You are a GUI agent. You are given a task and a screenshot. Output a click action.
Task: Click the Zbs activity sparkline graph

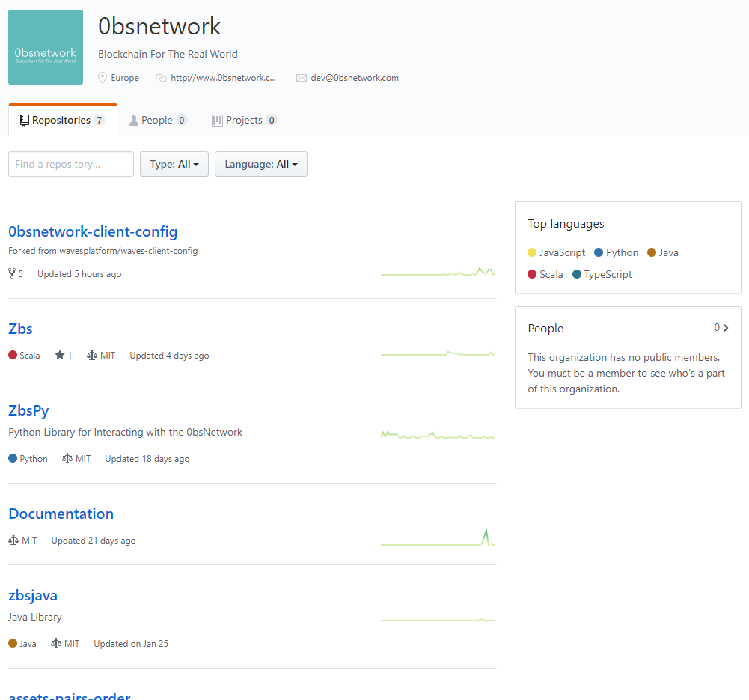[438, 353]
